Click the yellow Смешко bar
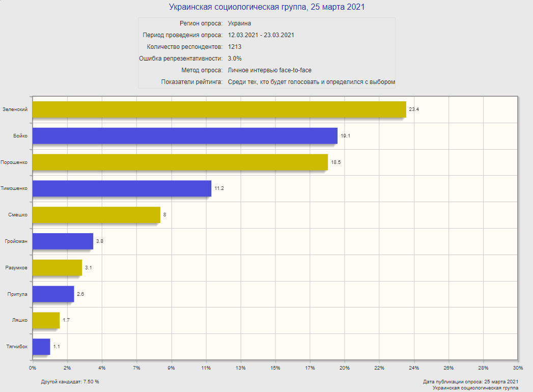This screenshot has height=392, width=533. (x=96, y=215)
